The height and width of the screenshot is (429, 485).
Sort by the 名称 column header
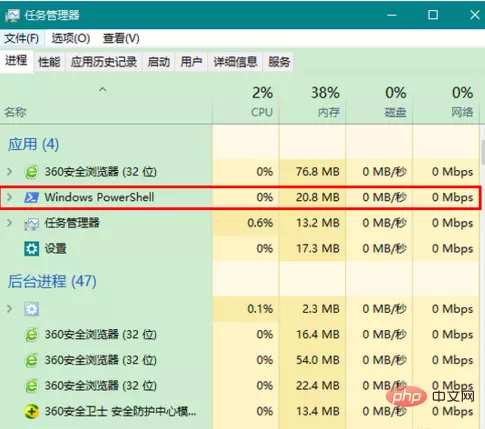tap(15, 112)
